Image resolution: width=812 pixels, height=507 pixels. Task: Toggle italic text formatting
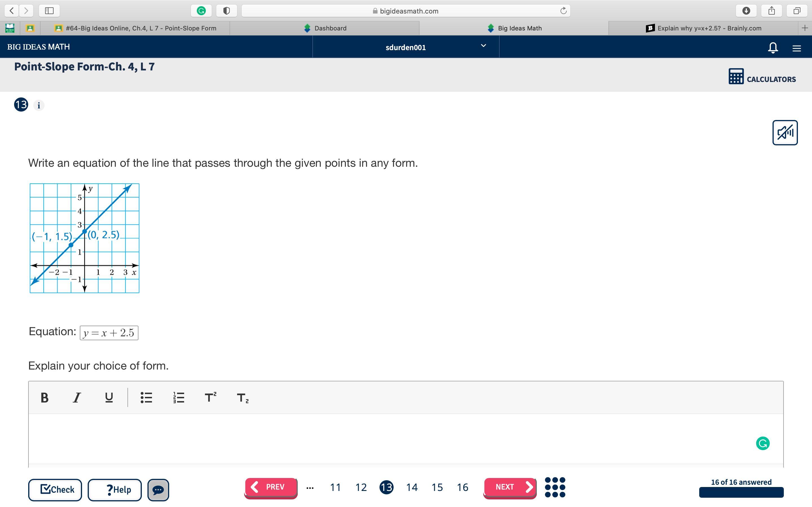77,398
